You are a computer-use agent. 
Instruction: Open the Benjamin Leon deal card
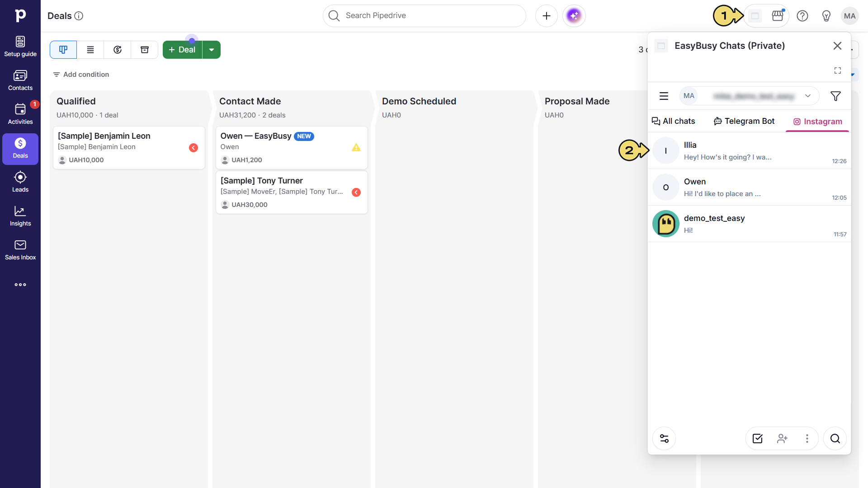(x=129, y=148)
